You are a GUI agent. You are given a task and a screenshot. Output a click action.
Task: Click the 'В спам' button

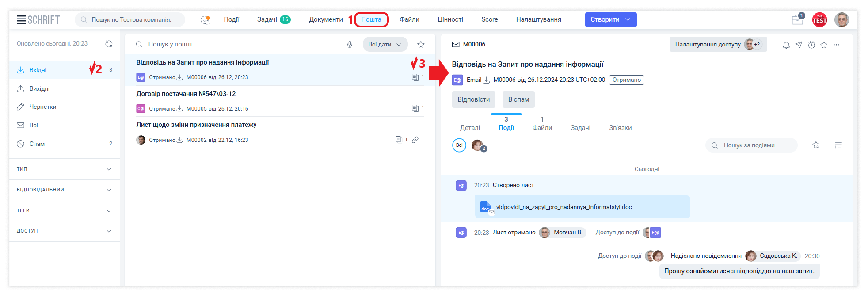(518, 99)
